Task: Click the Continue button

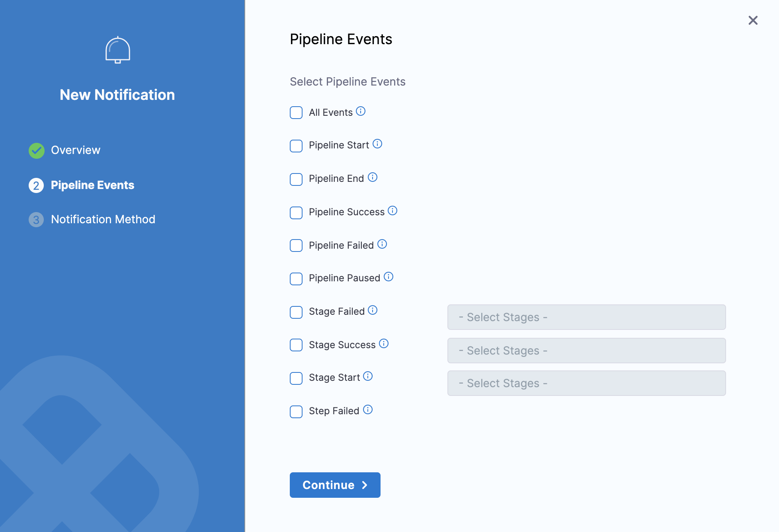Action: [x=335, y=485]
